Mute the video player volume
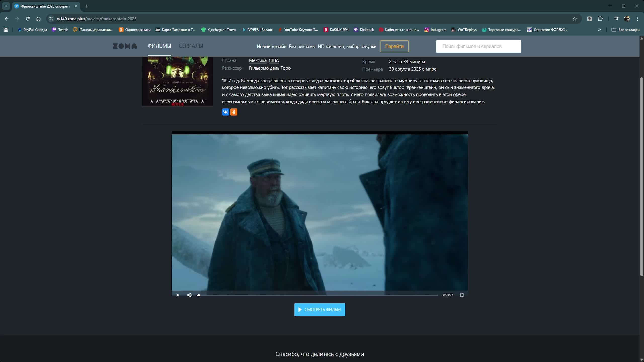644x362 pixels. [x=189, y=295]
